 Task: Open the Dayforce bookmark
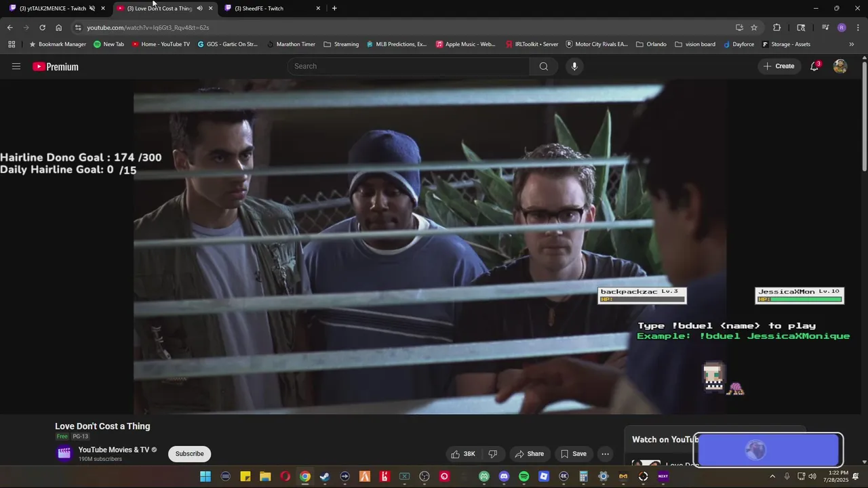click(x=738, y=44)
